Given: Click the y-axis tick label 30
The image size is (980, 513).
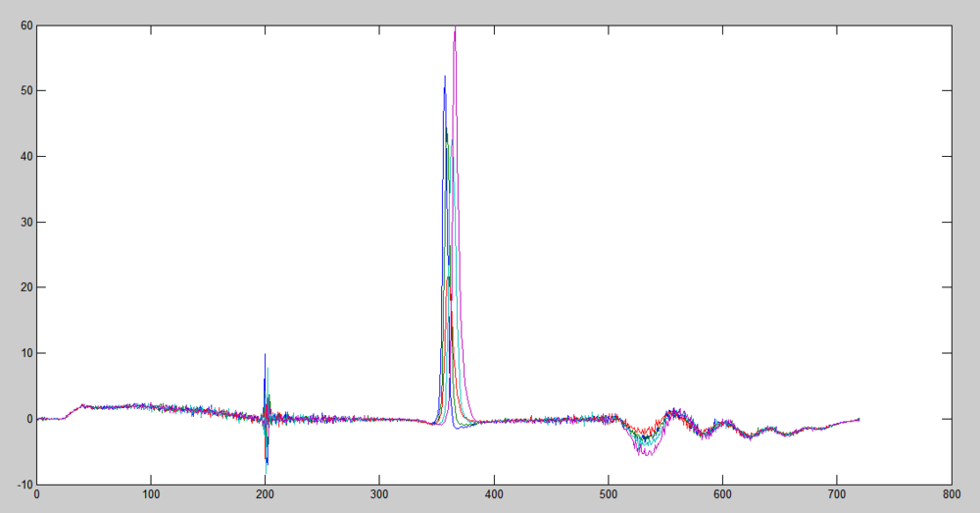Looking at the screenshot, I should tap(27, 223).
